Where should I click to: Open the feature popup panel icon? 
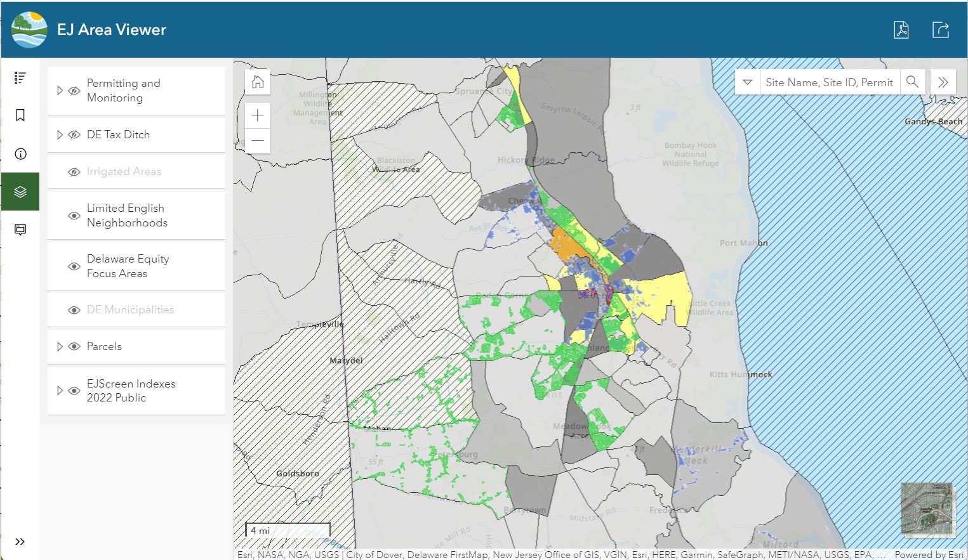tap(20, 229)
